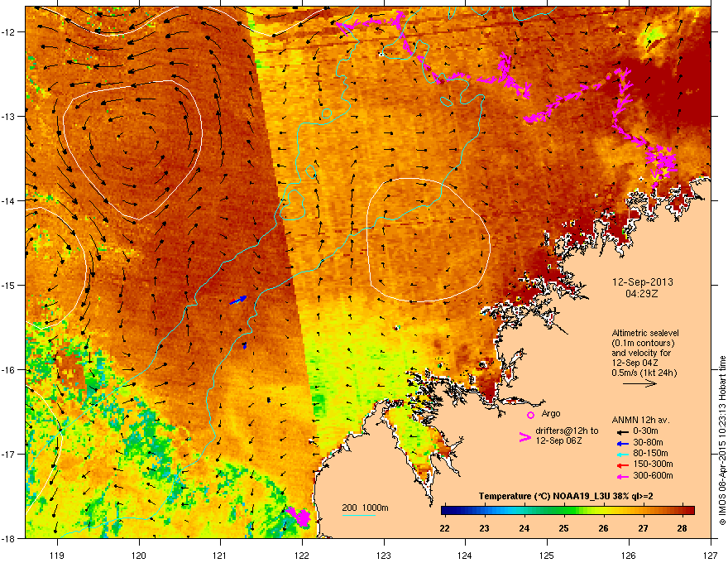
Task: Click the 150-300m depth label
Action: click(653, 464)
